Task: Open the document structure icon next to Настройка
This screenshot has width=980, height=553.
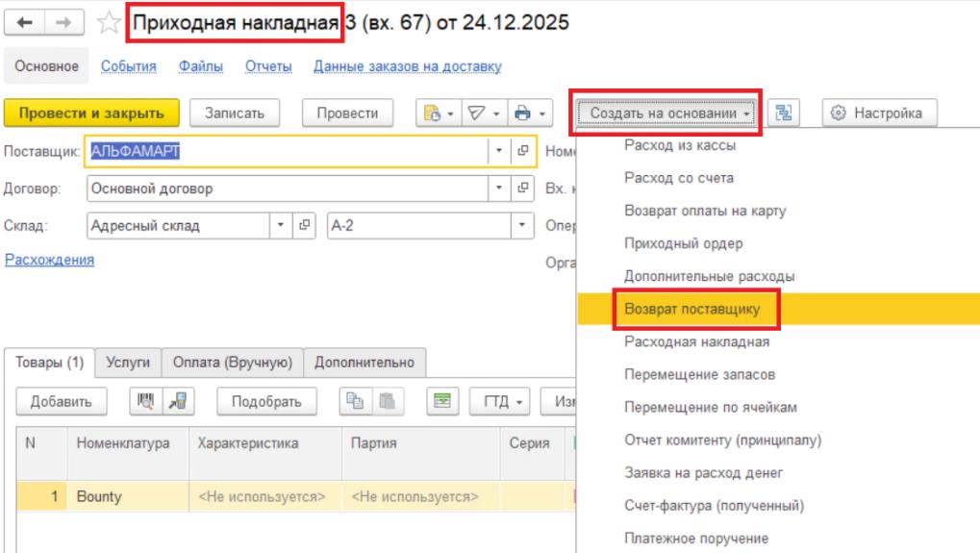Action: tap(783, 113)
